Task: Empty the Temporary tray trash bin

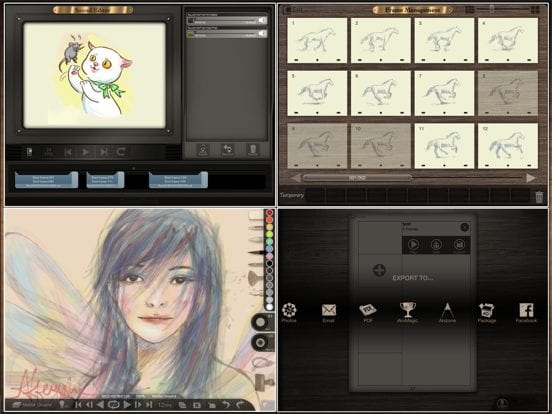Action: [539, 197]
